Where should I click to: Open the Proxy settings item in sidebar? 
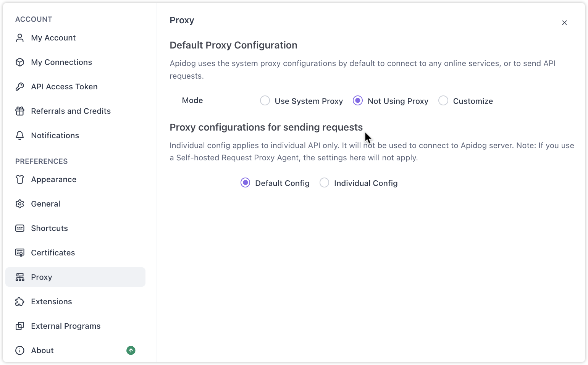(76, 277)
